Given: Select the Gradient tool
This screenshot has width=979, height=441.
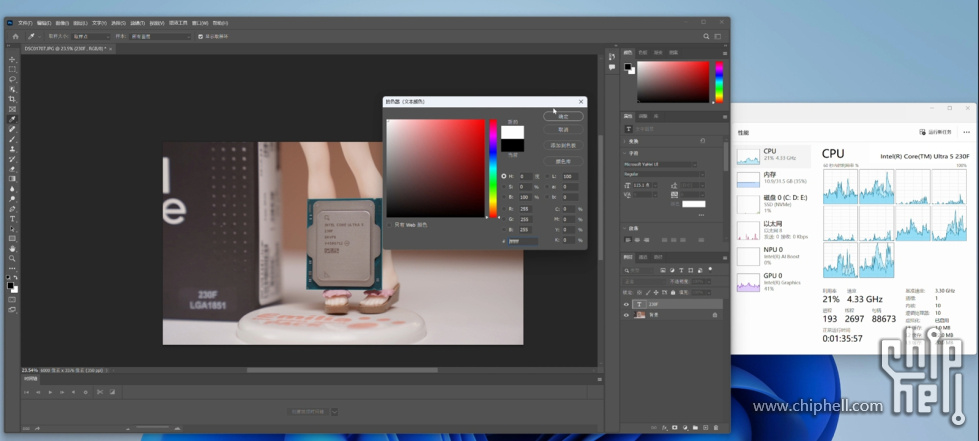Looking at the screenshot, I should (x=12, y=179).
